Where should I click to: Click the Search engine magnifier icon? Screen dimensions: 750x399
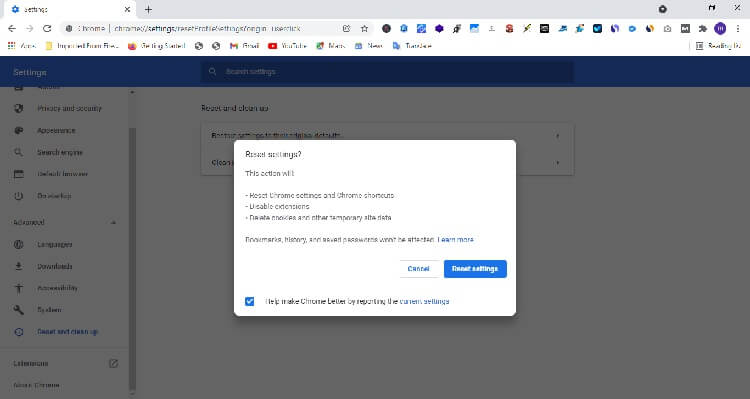(19, 152)
